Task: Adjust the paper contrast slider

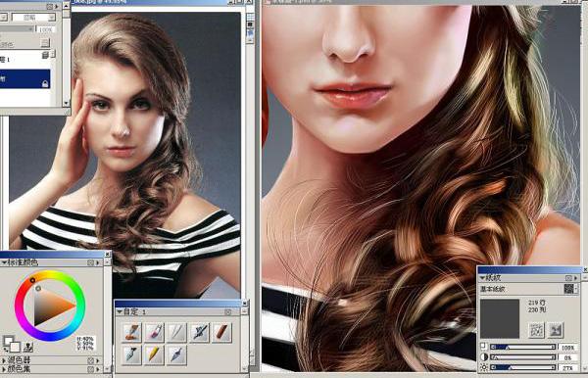Action: pos(523,357)
